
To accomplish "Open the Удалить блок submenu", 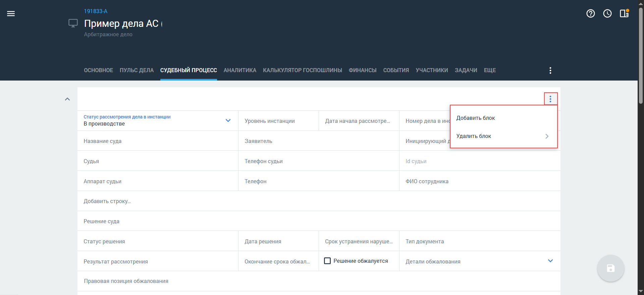I will (503, 136).
